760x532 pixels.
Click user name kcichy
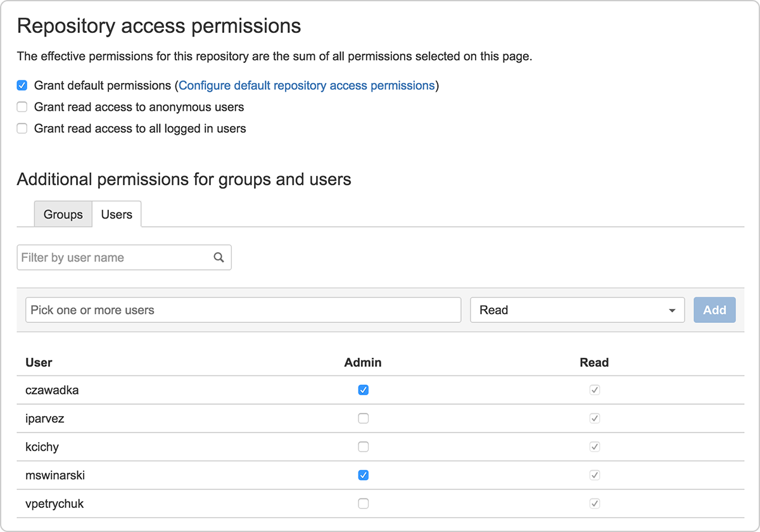(x=42, y=447)
